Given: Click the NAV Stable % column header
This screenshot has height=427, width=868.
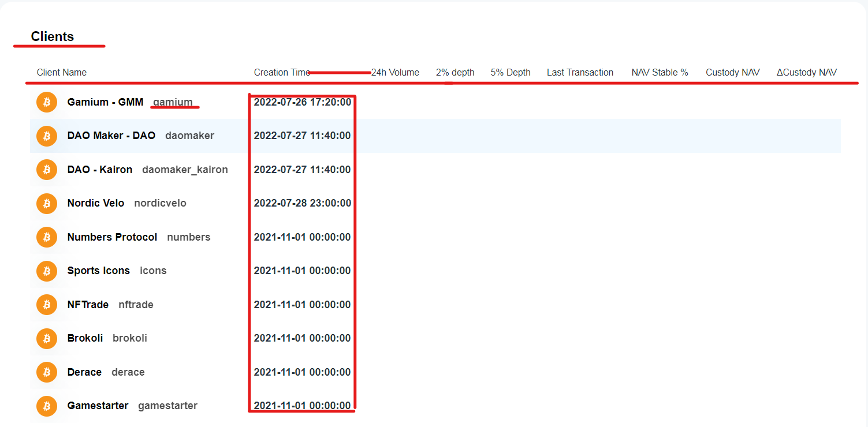Looking at the screenshot, I should click(x=660, y=72).
